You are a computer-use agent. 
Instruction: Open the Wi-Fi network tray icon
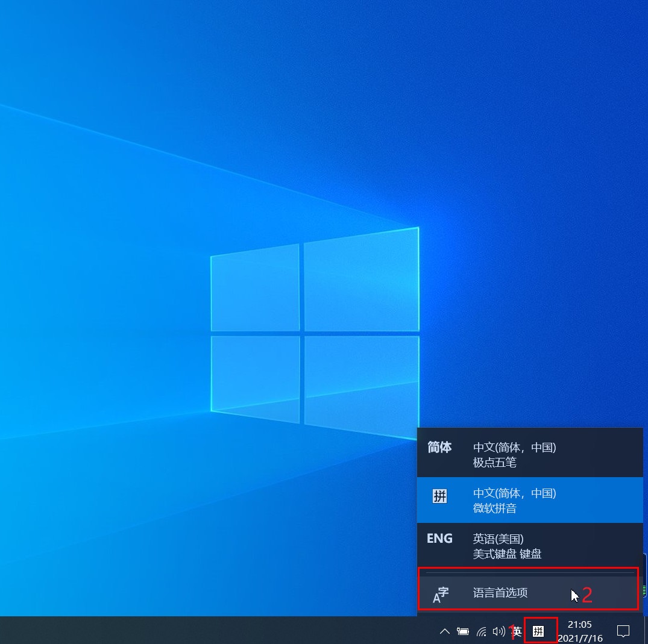coord(482,631)
